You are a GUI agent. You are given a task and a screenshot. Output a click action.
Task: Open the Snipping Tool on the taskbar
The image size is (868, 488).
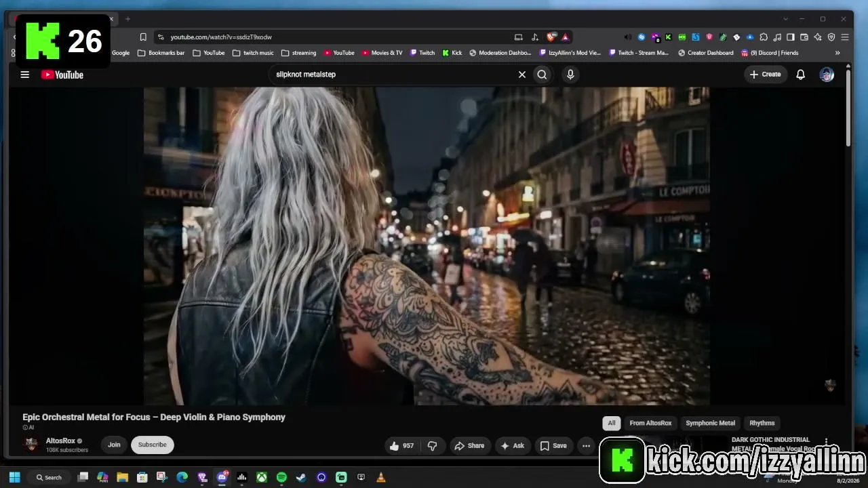[x=162, y=477]
